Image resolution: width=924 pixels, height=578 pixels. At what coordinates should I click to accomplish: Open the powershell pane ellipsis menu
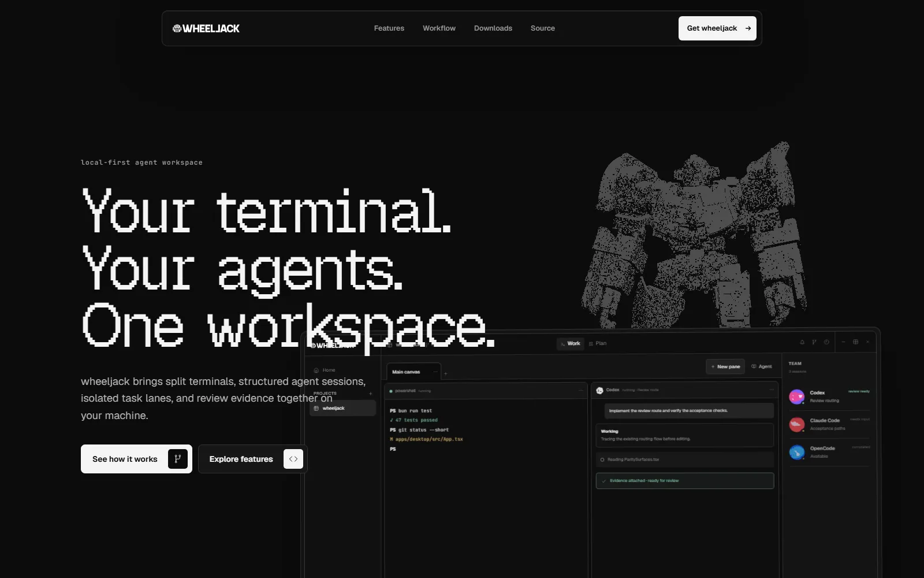point(581,391)
